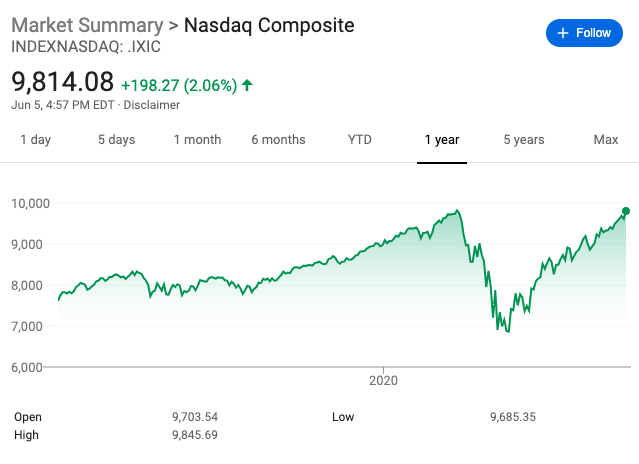
Task: Click the lowest trough of the chart line
Action: point(508,331)
